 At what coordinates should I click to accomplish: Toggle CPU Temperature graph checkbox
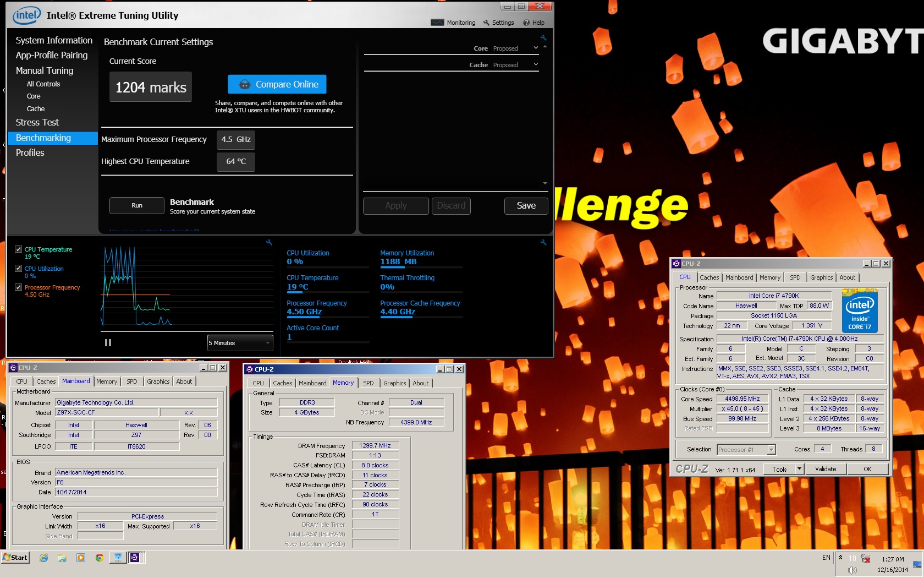click(x=18, y=249)
